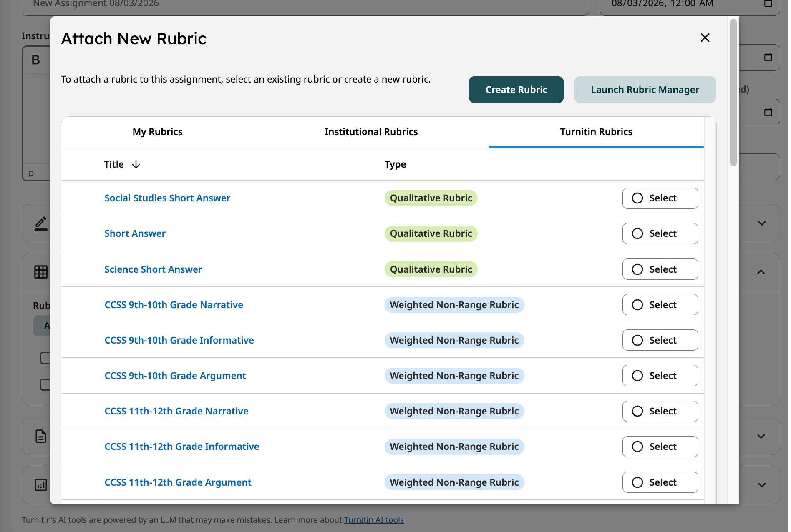791x532 pixels.
Task: Expand the document section chevron
Action: (x=761, y=437)
